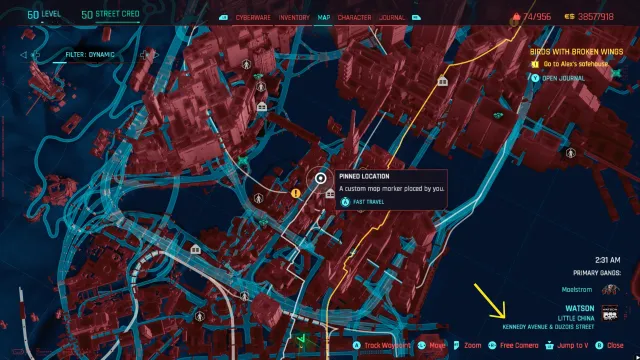Open the Inventory tab

pyautogui.click(x=294, y=18)
